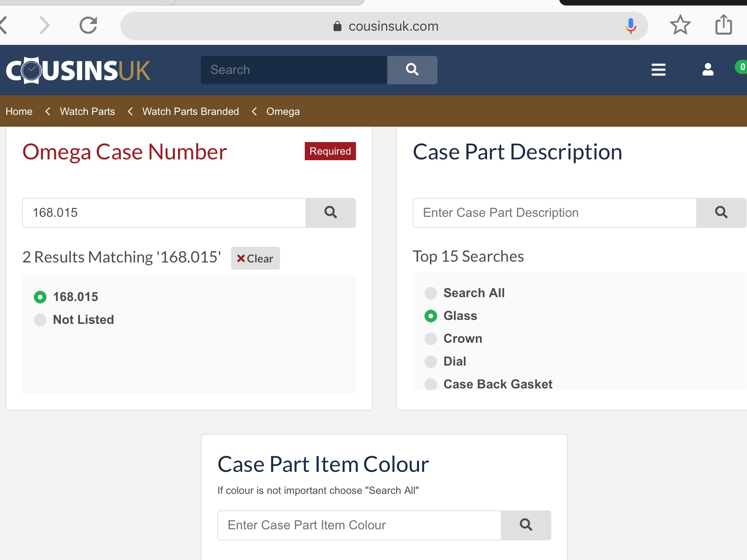Click the CousinsUK logo
This screenshot has height=560, width=747.
(78, 70)
